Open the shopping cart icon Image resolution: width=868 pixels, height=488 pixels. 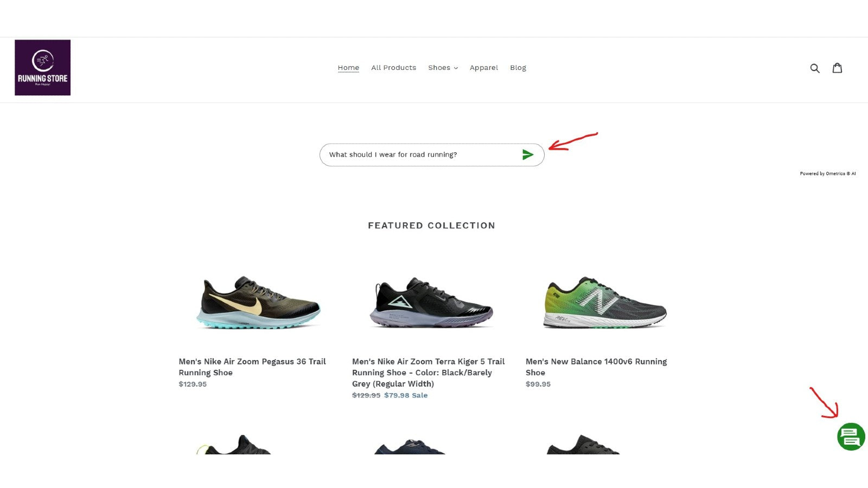pyautogui.click(x=838, y=68)
